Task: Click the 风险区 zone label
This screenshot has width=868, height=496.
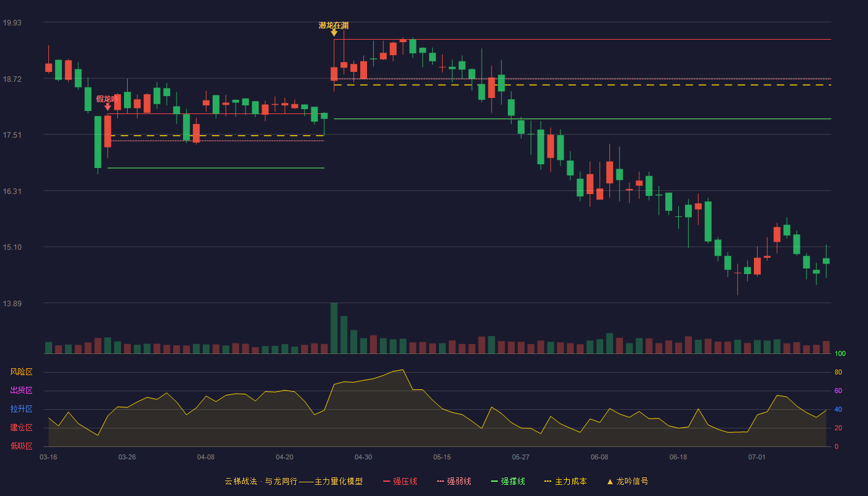Action: [21, 372]
